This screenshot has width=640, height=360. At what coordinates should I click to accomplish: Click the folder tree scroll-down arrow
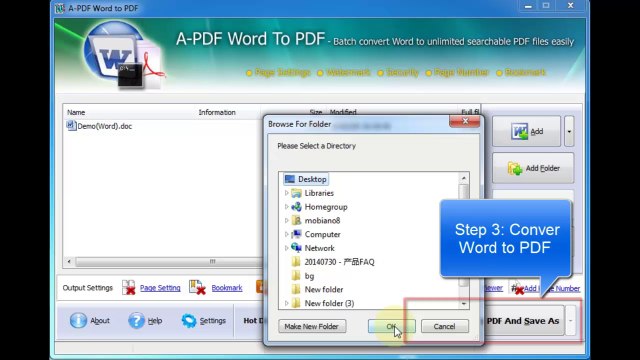click(x=464, y=304)
